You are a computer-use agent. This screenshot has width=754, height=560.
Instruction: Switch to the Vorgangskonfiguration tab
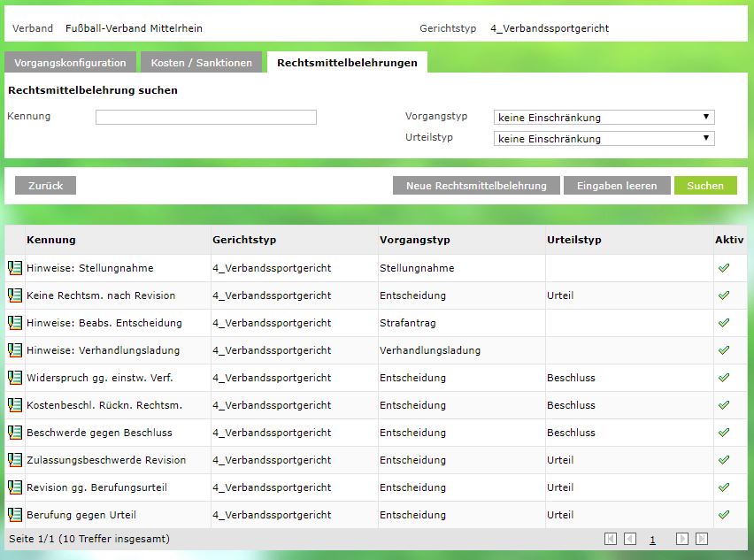[x=72, y=63]
